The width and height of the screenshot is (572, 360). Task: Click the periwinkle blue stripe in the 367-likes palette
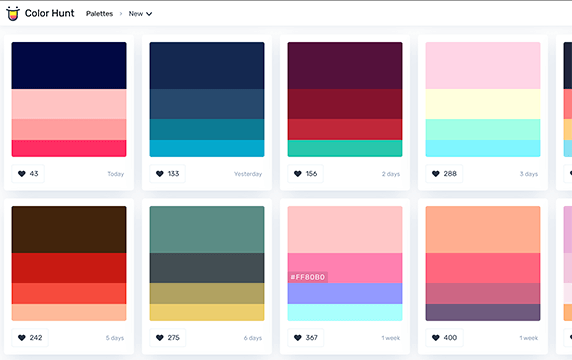tap(345, 294)
